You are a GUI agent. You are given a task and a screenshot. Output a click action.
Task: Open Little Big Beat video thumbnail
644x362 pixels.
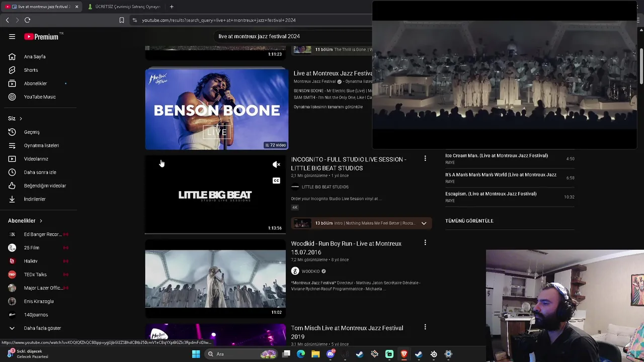tap(215, 195)
